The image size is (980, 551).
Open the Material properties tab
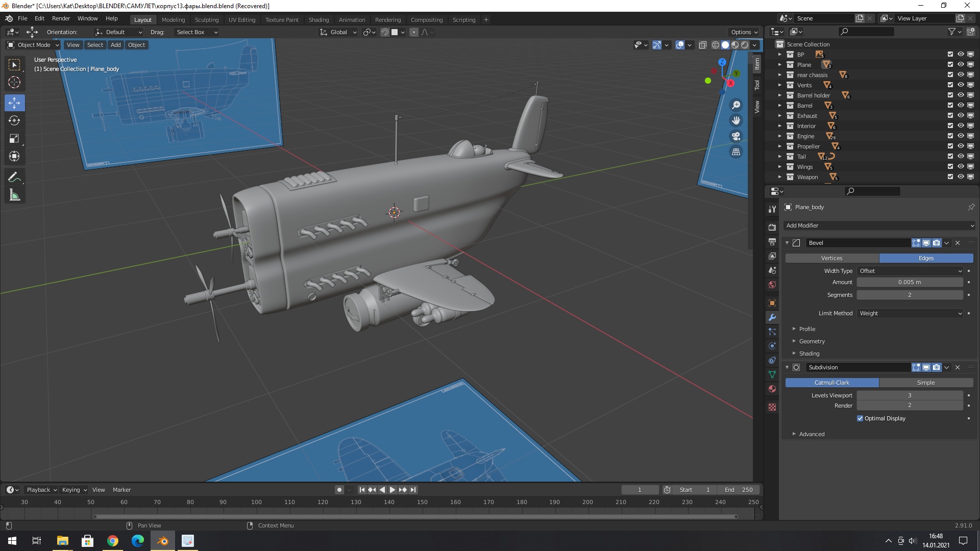coord(772,389)
